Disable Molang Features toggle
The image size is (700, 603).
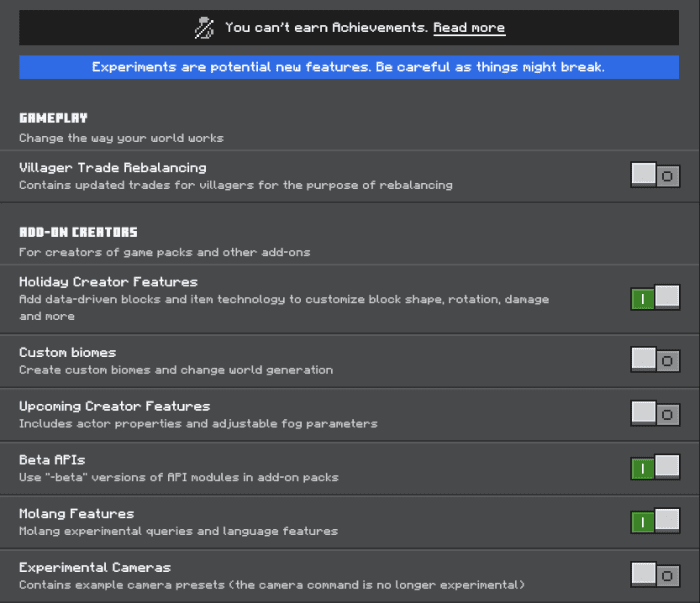pos(655,521)
